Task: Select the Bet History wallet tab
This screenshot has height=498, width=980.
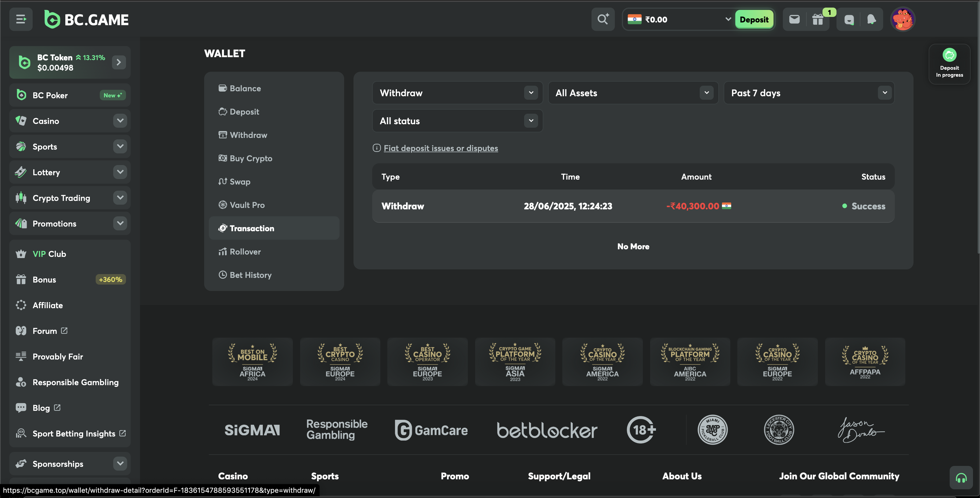Action: tap(274, 275)
